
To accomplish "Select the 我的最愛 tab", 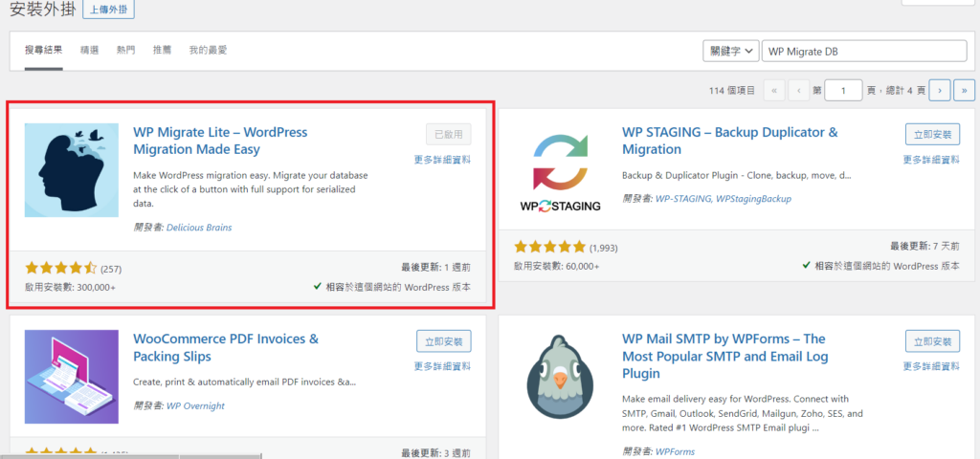I will point(208,50).
